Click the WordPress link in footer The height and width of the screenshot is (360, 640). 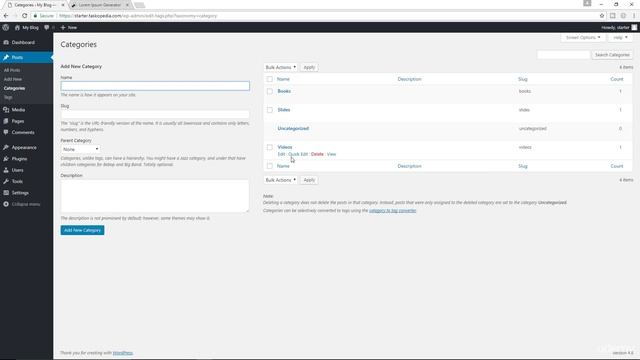pyautogui.click(x=123, y=353)
